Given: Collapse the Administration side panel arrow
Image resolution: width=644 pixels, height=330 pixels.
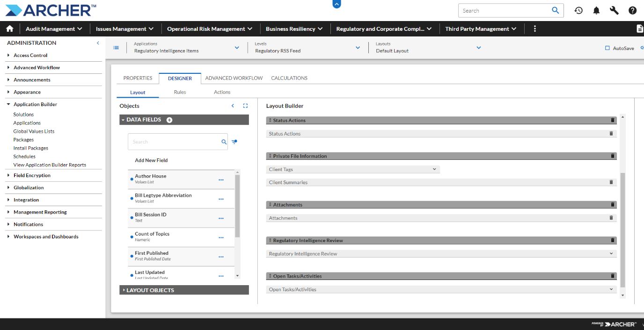Looking at the screenshot, I should 98,43.
